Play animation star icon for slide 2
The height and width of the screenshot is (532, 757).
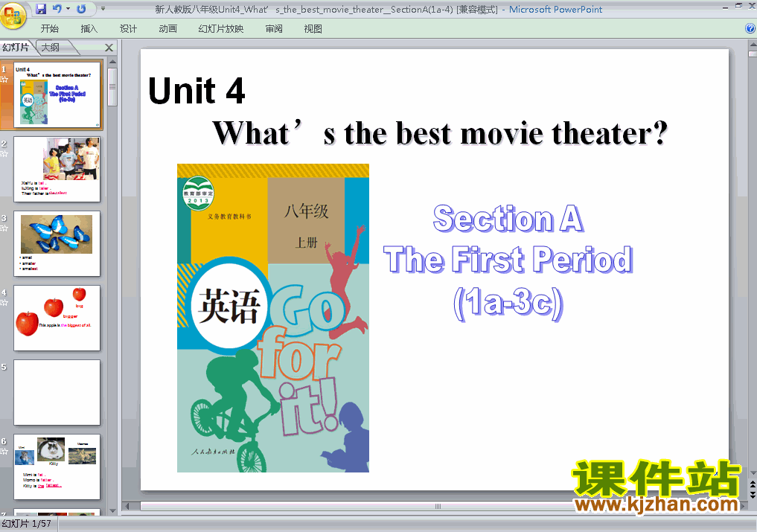(x=4, y=154)
